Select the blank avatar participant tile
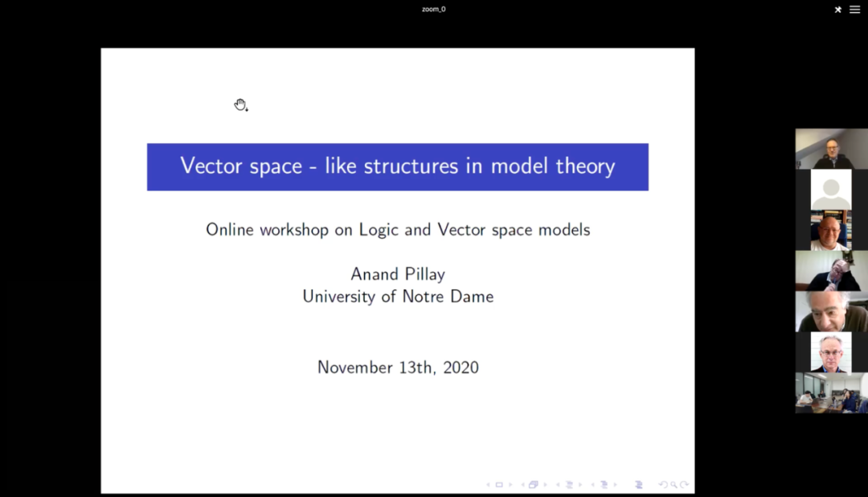The height and width of the screenshot is (497, 868). coord(831,190)
